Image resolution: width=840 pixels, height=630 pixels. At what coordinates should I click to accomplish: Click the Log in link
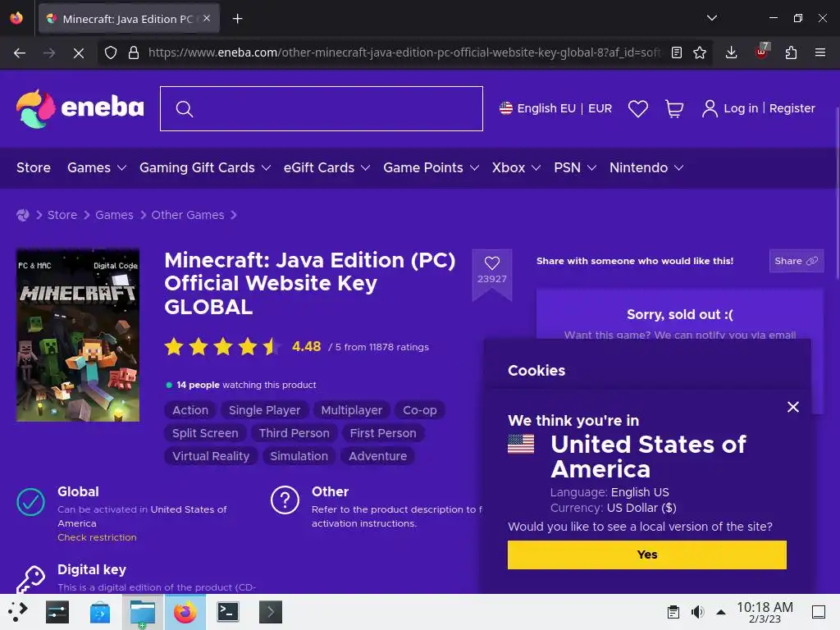click(x=741, y=108)
